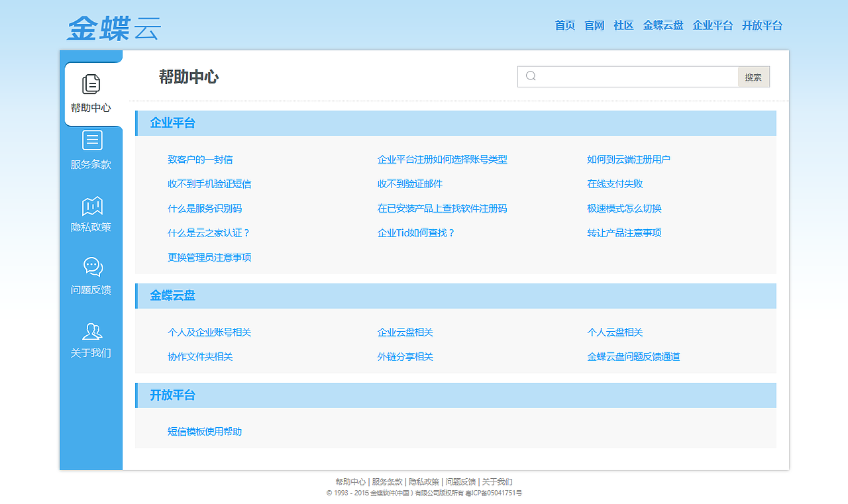Open 在已安装产品上查找软件注册码 article
The image size is (848, 504).
pyautogui.click(x=443, y=209)
